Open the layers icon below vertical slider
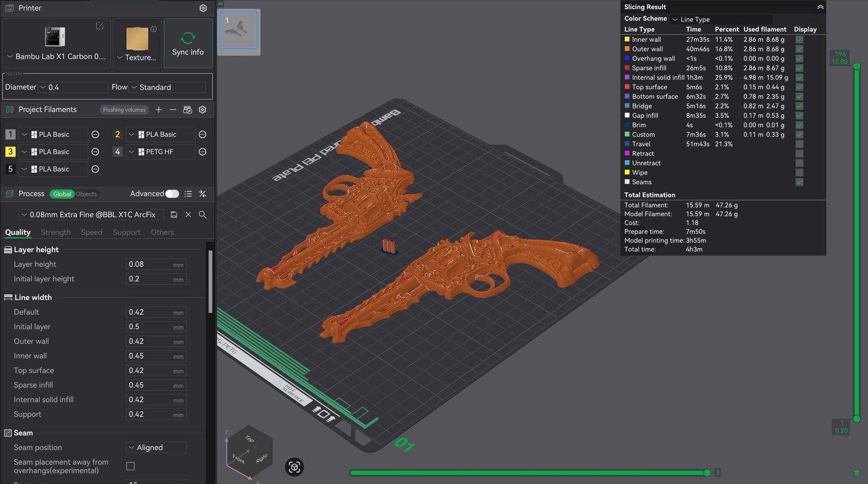 [857, 473]
